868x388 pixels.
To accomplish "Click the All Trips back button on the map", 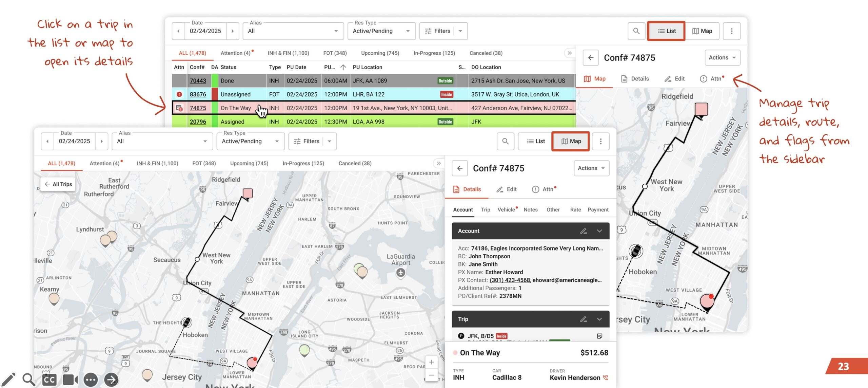I will (58, 184).
